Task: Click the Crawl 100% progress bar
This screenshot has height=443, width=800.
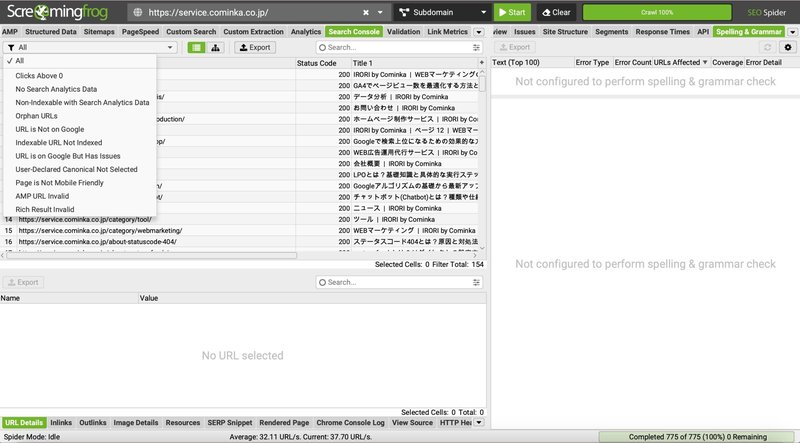Action: [x=657, y=12]
